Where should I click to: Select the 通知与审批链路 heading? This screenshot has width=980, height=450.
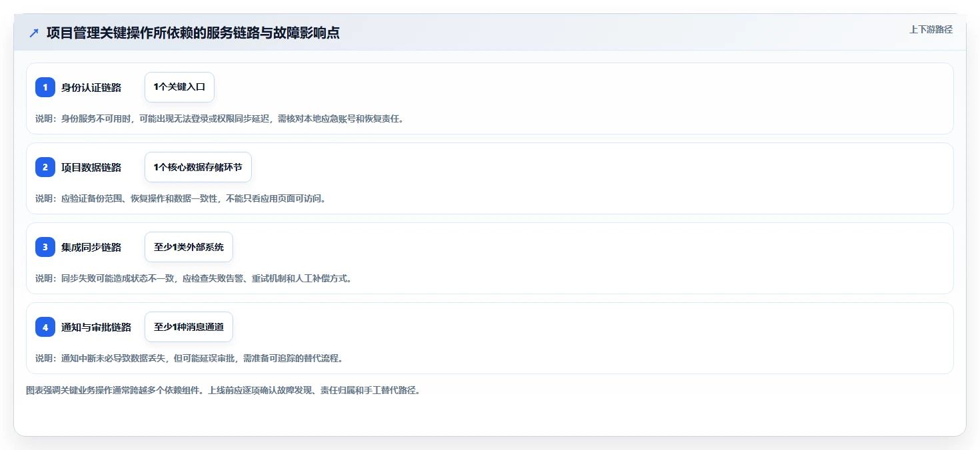(97, 327)
